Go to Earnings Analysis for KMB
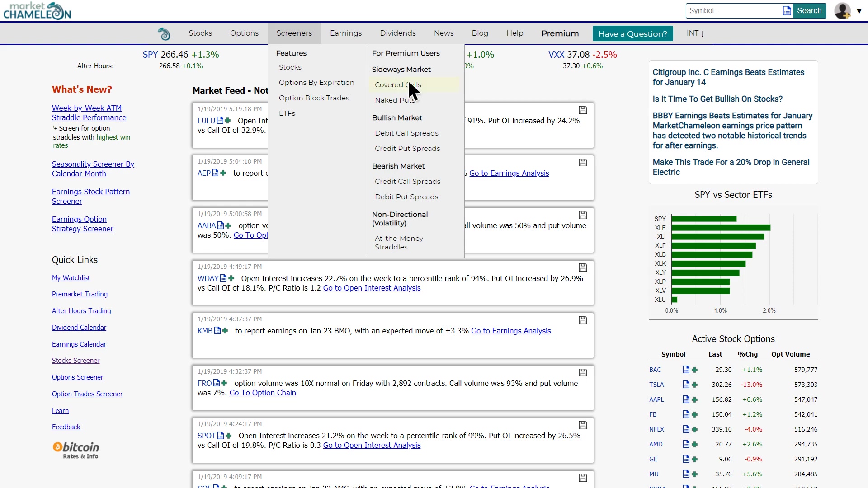The height and width of the screenshot is (488, 868). tap(511, 331)
